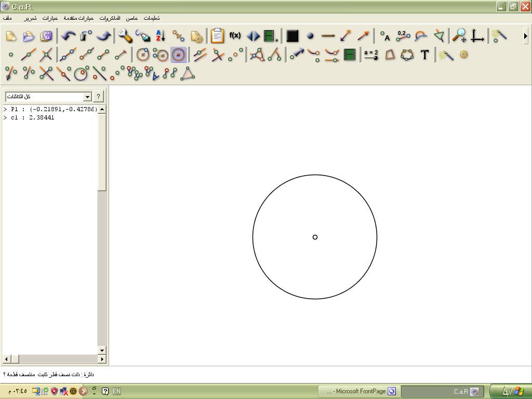Select the conic through five points tool
The width and height of the screenshot is (532, 399).
[x=407, y=55]
